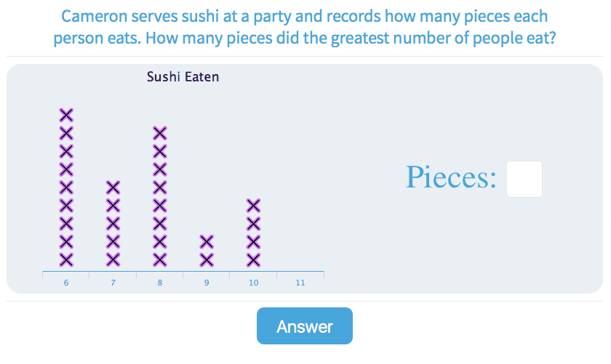Image resolution: width=611 pixels, height=364 pixels.
Task: Click the bottom X above 10
Action: pyautogui.click(x=253, y=259)
